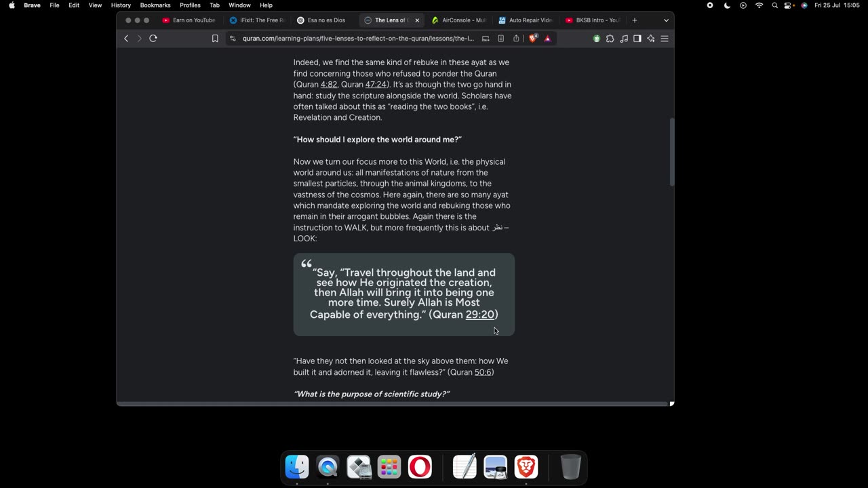Screen dimensions: 868x488
Task: Open QuickTime Player from the Dock
Action: [328, 467]
